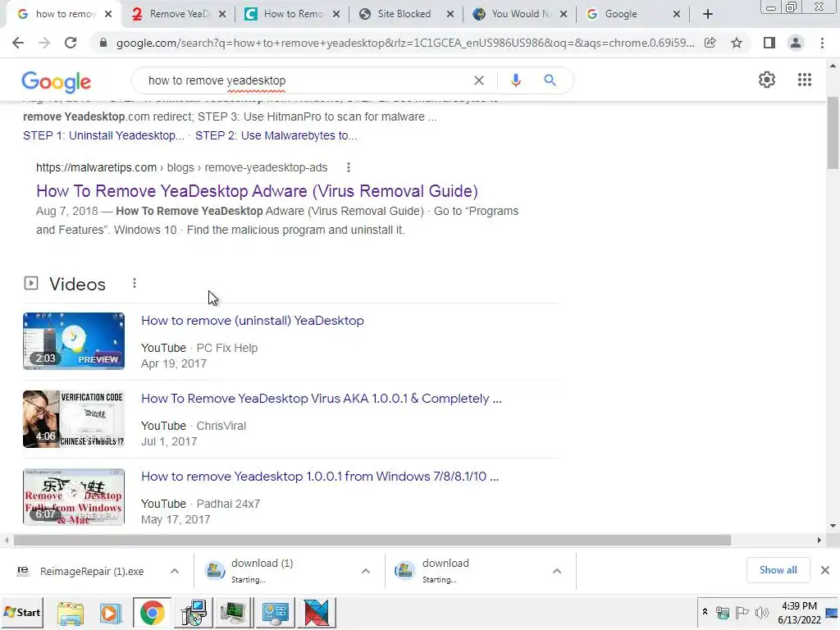
Task: Click the taskbar clock showing 4:39 PM
Action: coord(799,612)
